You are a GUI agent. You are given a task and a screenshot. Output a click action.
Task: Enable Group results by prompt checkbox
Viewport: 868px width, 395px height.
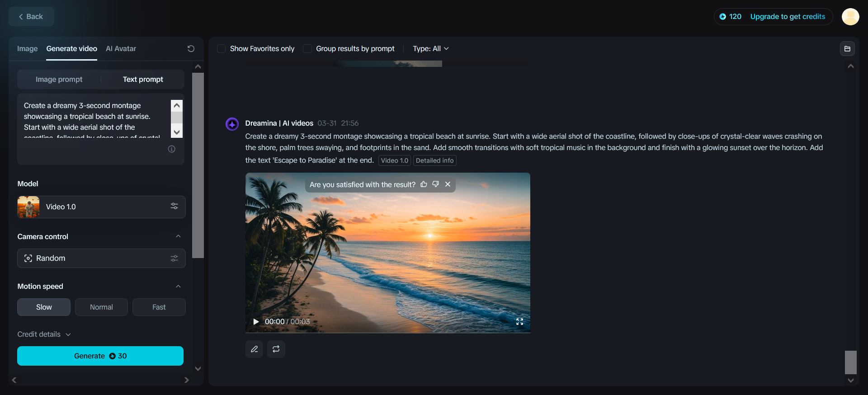pos(307,48)
